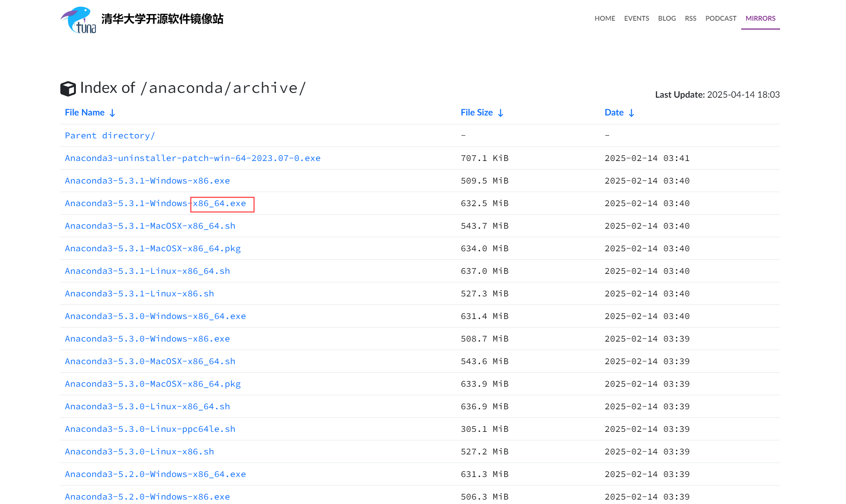Sort by File Size arrow
Screen dimensions: 846x504
[501, 113]
